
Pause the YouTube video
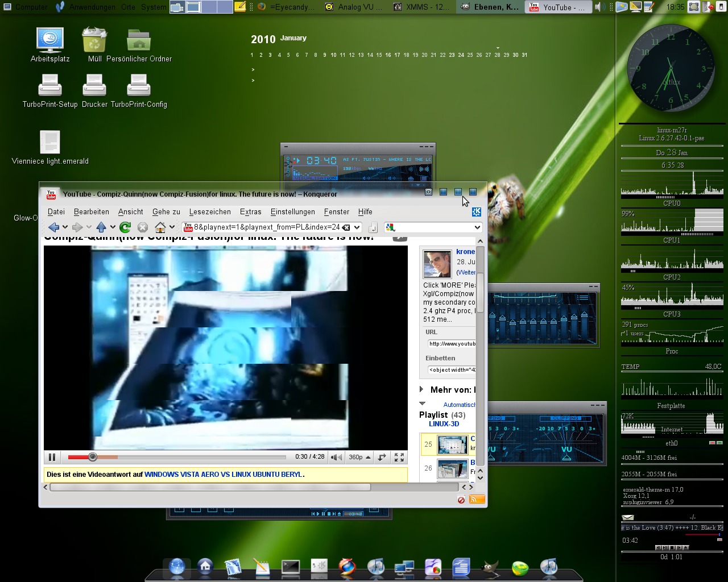(x=52, y=457)
